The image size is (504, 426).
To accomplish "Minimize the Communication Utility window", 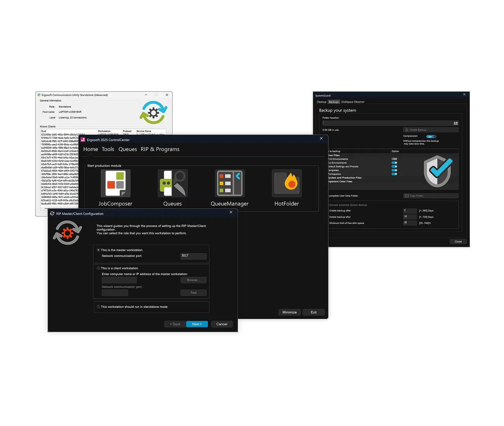I will 146,95.
